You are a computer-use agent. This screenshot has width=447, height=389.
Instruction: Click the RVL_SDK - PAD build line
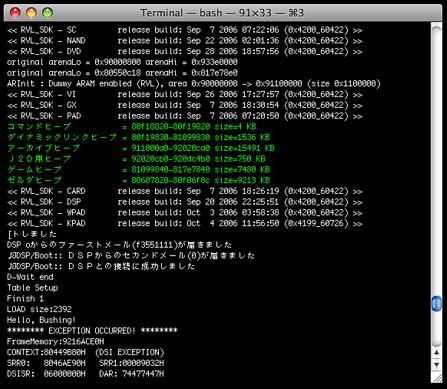pyautogui.click(x=185, y=116)
